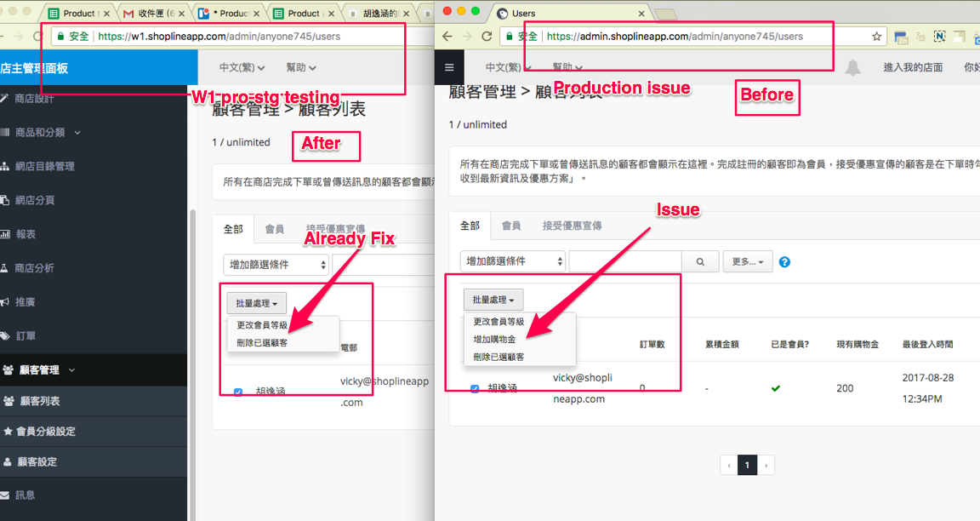Viewport: 980px width, 521px height.
Task: Open the hamburger menu in the right admin window
Action: (449, 67)
